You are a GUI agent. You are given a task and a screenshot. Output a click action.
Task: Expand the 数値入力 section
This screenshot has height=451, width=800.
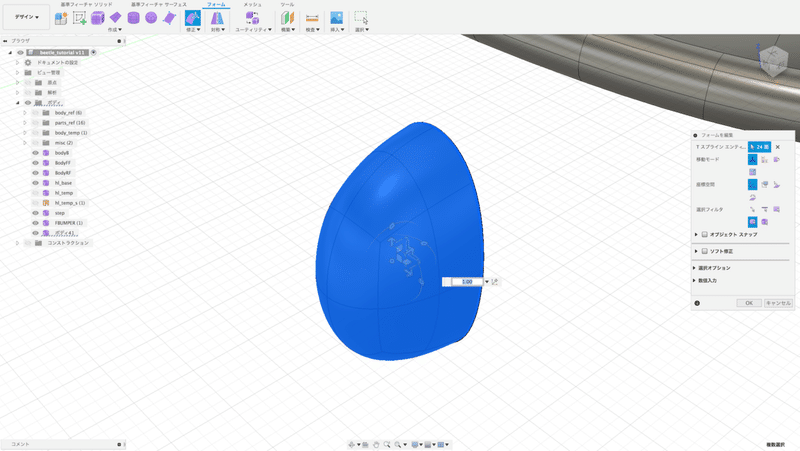[694, 281]
